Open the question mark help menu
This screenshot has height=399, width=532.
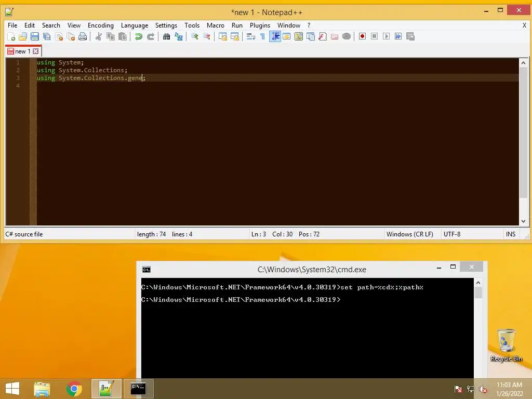pyautogui.click(x=309, y=25)
